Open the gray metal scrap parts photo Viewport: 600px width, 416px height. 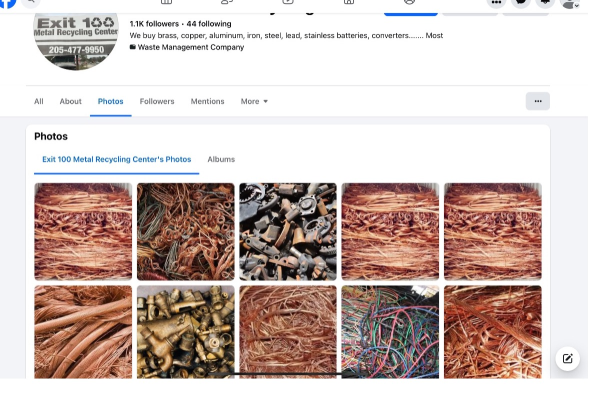click(x=287, y=231)
